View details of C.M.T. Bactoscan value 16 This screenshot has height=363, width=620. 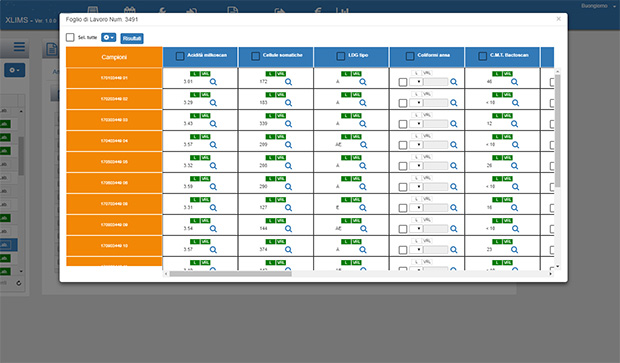click(514, 208)
